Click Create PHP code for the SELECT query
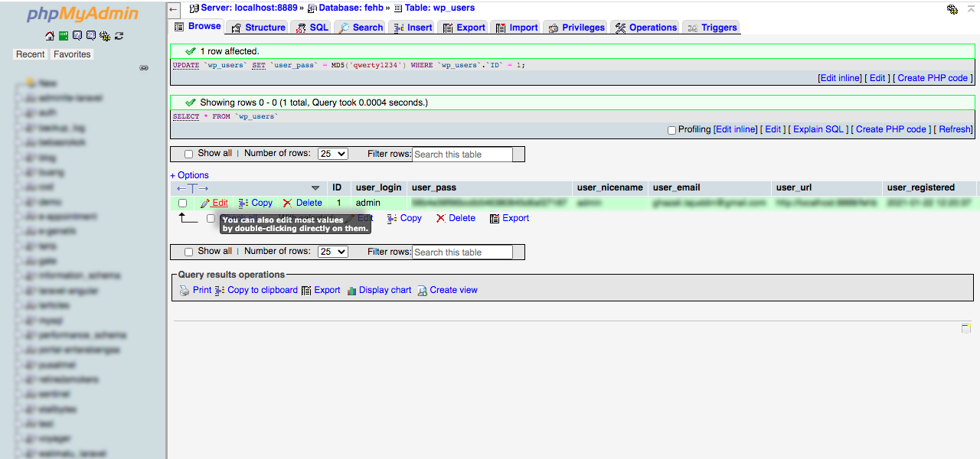 coord(891,129)
